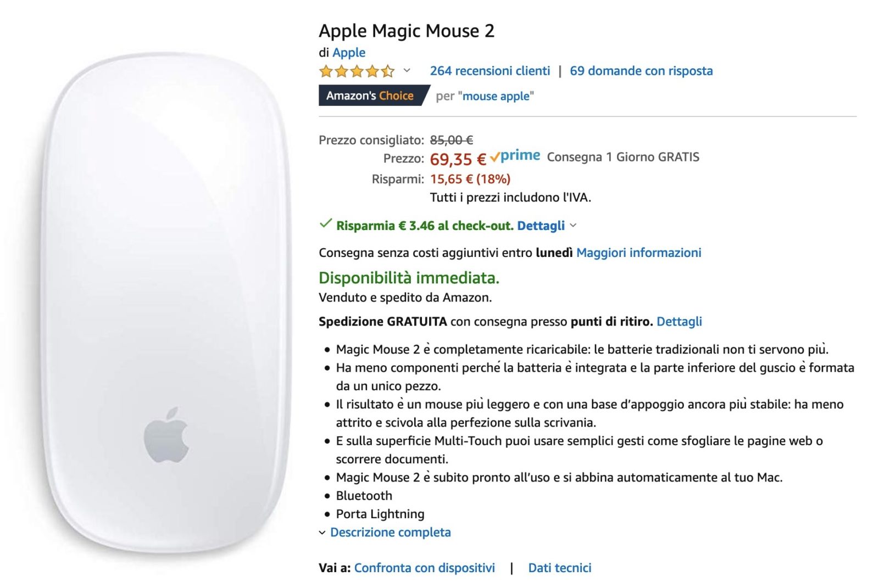This screenshot has width=879, height=588.
Task: View 69 domande con risposta
Action: [642, 70]
